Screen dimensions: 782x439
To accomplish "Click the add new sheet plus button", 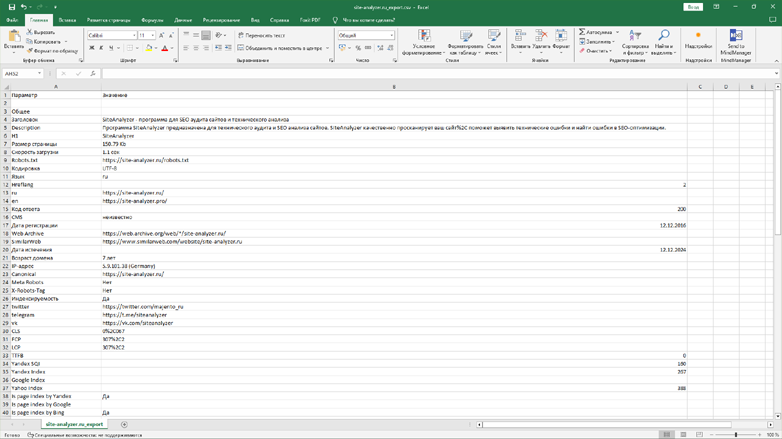I will 124,425.
